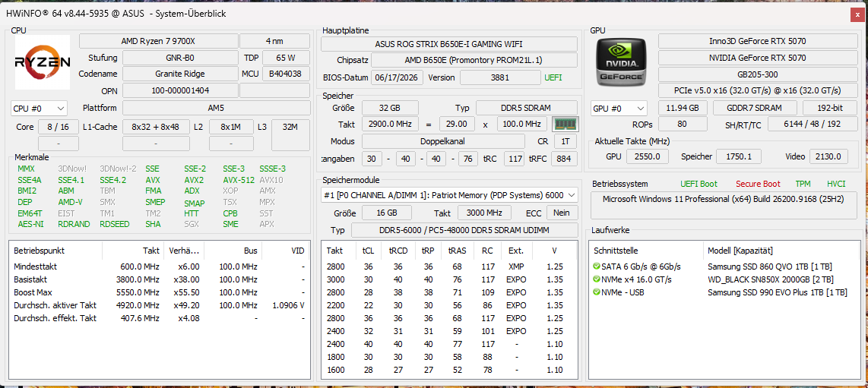Image resolution: width=868 pixels, height=388 pixels.
Task: Click the AMD-V feature flag
Action: coord(70,202)
